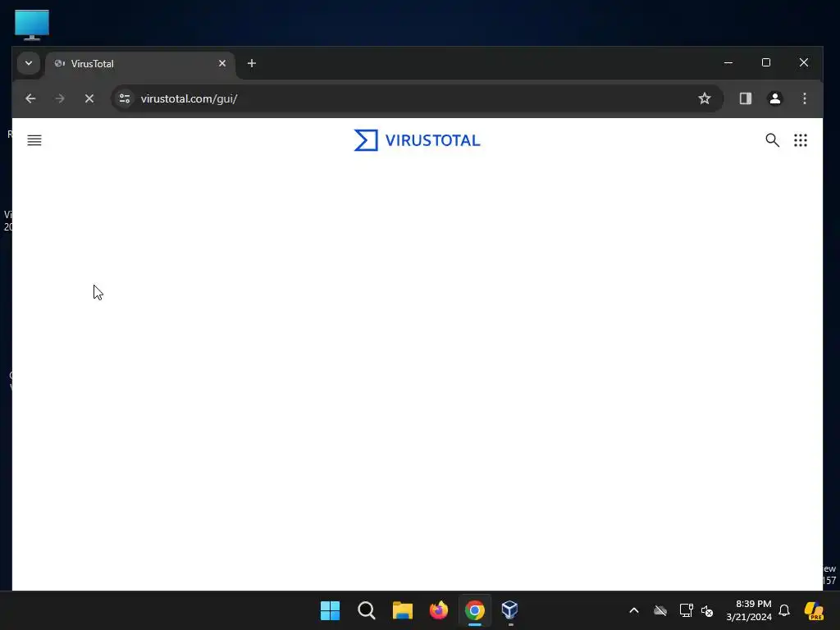Bookmark this tab with the star icon

(x=705, y=98)
